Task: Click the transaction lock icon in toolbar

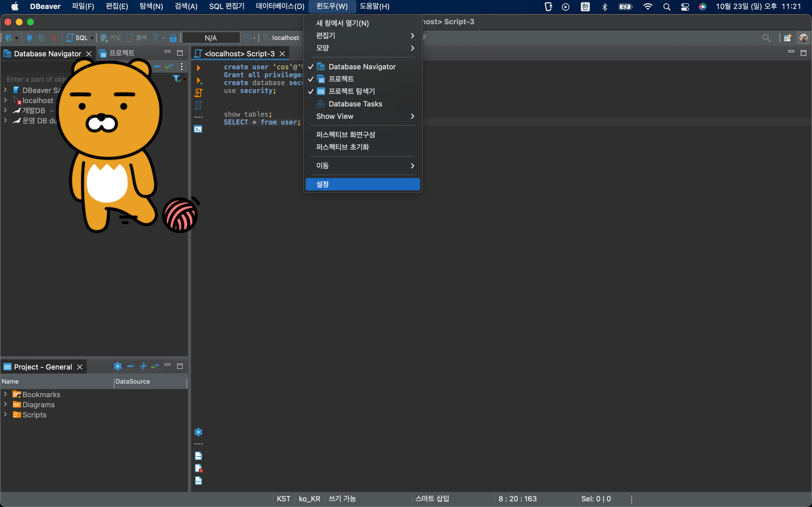Action: click(173, 37)
